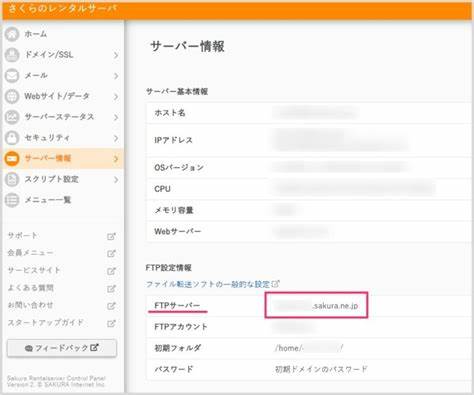Image resolution: width=474 pixels, height=395 pixels.
Task: Click external-link icon next to お問い合わせ
Action: [111, 306]
